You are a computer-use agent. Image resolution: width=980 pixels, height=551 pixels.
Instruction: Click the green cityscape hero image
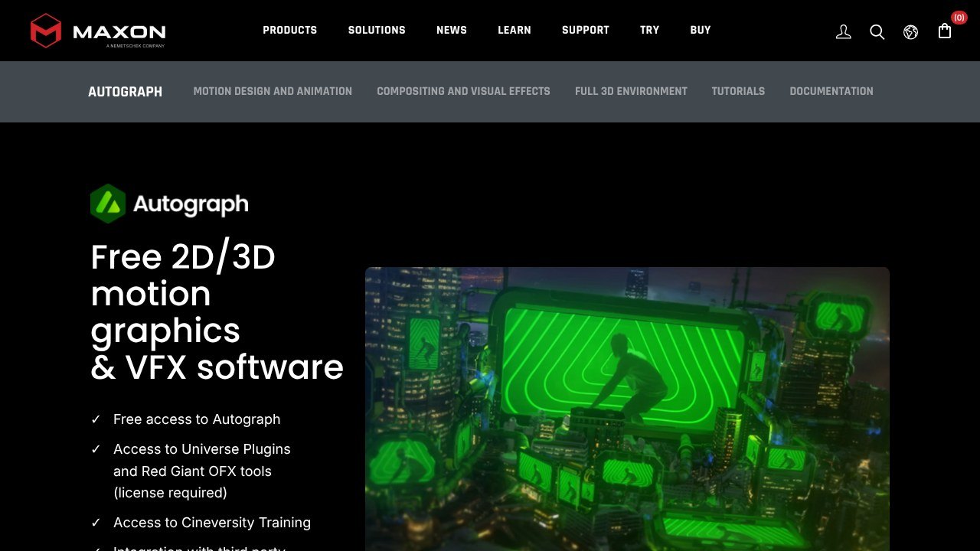pos(627,409)
